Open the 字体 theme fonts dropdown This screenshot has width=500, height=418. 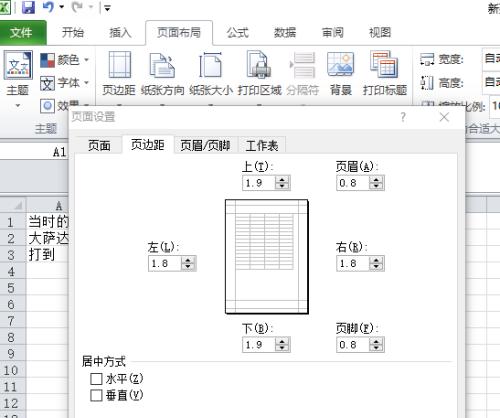click(x=65, y=83)
